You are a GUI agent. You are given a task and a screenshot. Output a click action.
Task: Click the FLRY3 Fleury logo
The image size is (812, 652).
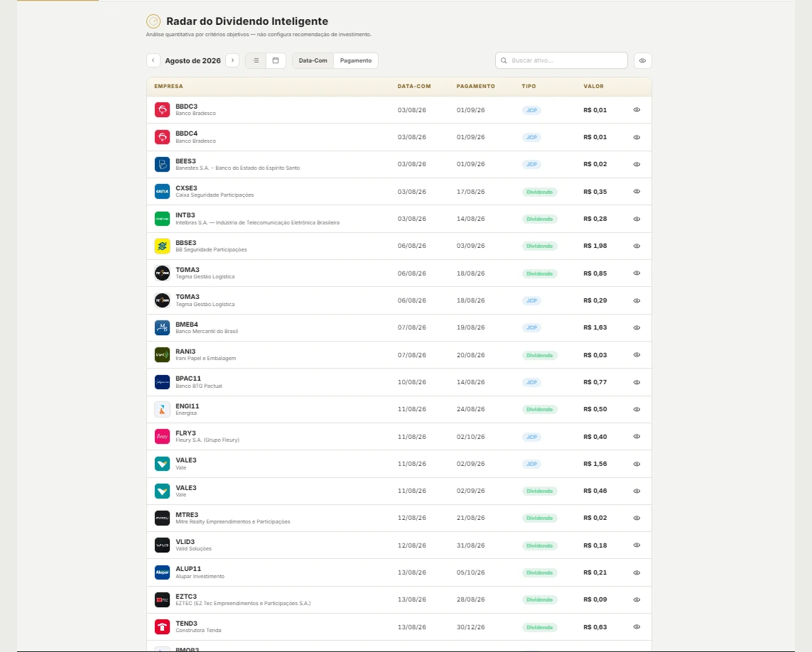coord(162,437)
